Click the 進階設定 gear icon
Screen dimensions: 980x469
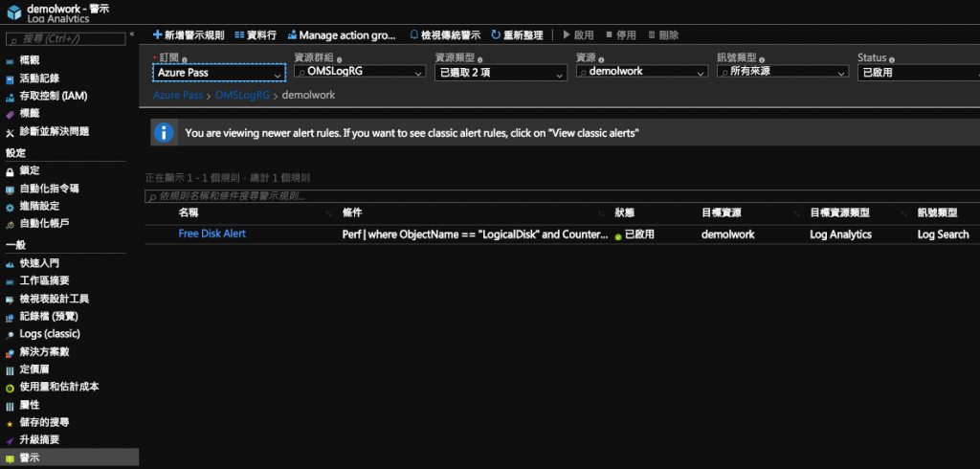[10, 207]
